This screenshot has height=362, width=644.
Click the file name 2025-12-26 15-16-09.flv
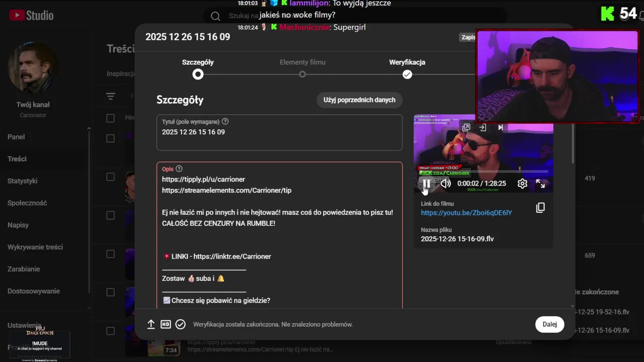457,239
